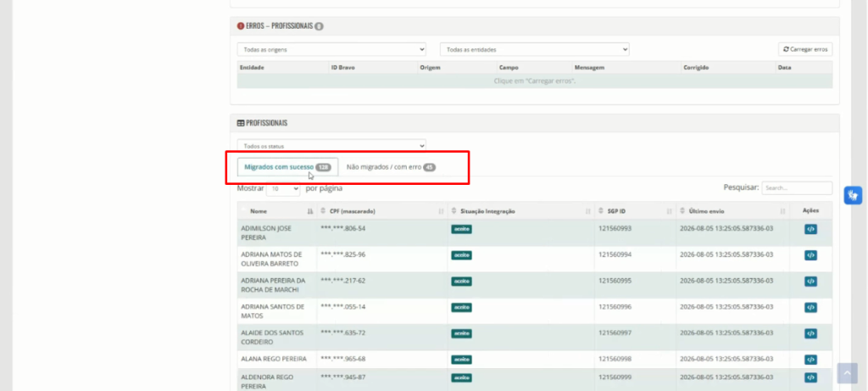This screenshot has height=391, width=868.
Task: Open code view for ADRIANA SANTOS DE MATOS
Action: [x=810, y=307]
